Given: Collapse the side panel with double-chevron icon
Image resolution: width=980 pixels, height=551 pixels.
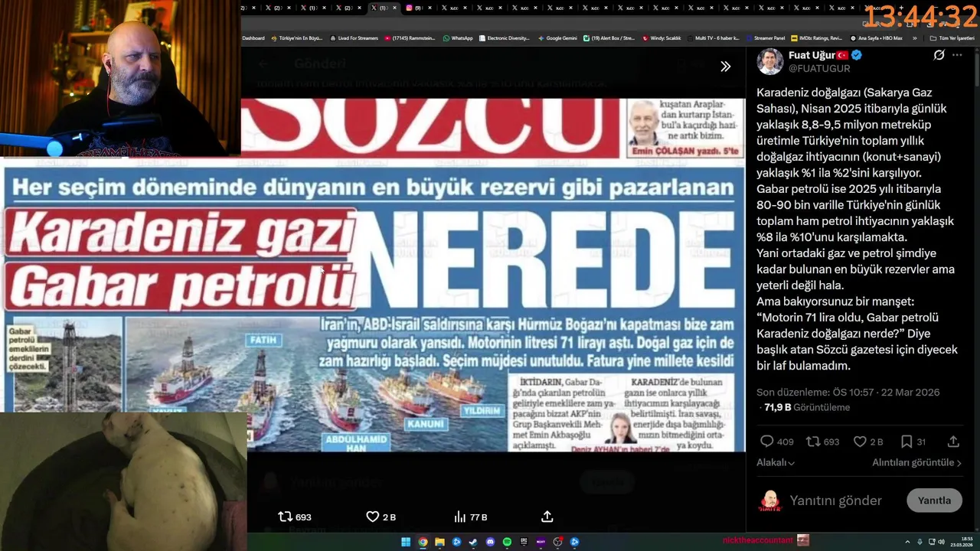Looking at the screenshot, I should tap(725, 67).
